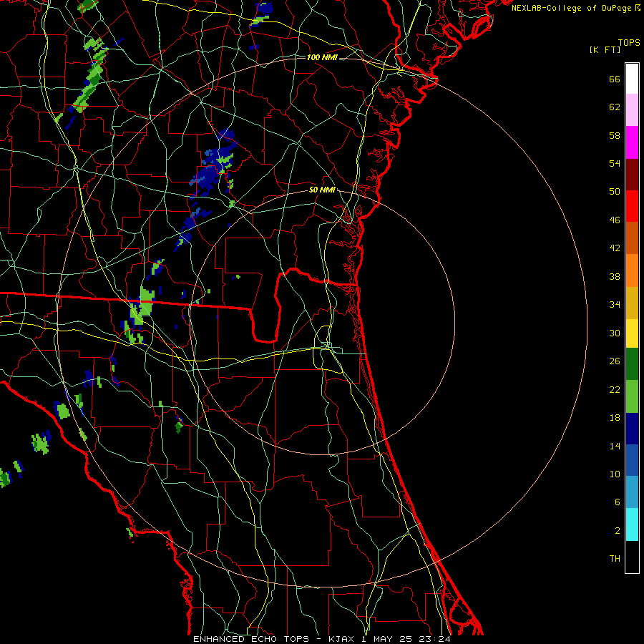Click the magenta legend band near 58
The height and width of the screenshot is (644, 644).
632,142
